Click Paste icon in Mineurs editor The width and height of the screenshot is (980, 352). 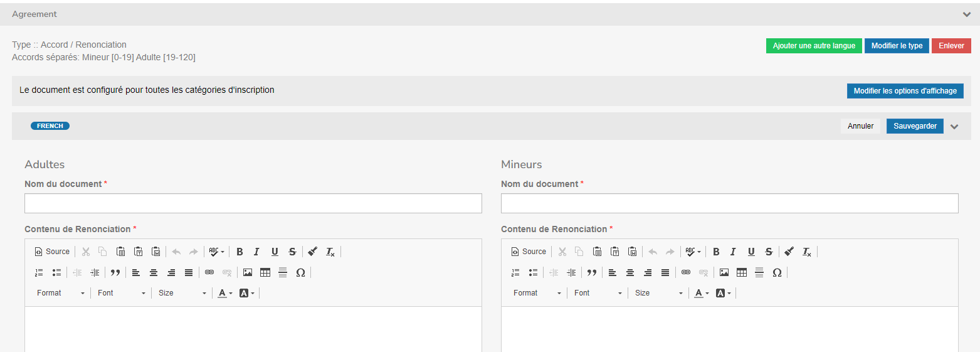597,252
